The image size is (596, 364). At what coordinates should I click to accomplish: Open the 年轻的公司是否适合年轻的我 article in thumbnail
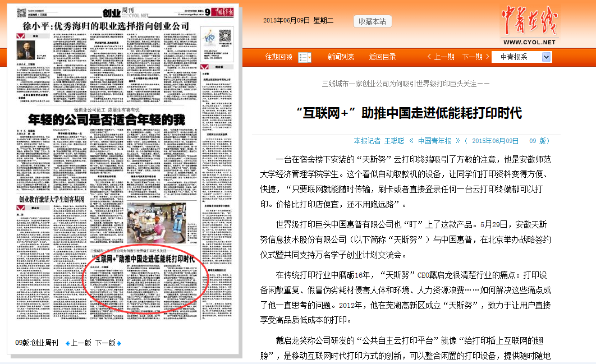(x=107, y=120)
